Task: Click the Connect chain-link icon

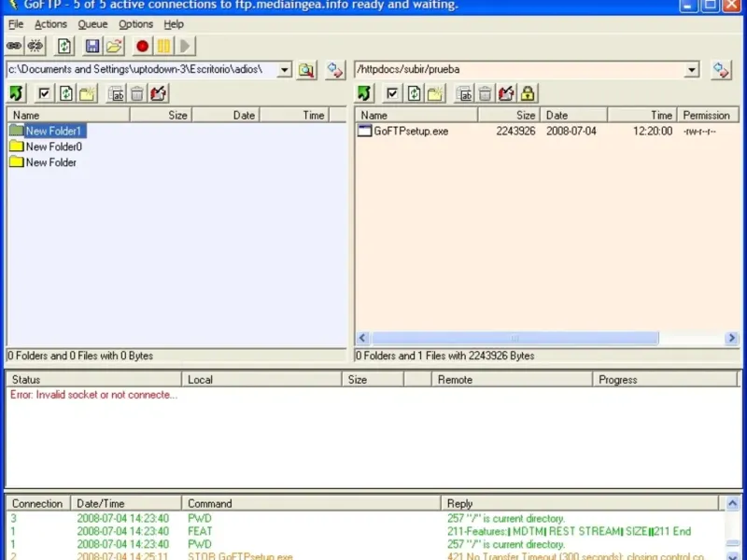Action: (x=14, y=45)
